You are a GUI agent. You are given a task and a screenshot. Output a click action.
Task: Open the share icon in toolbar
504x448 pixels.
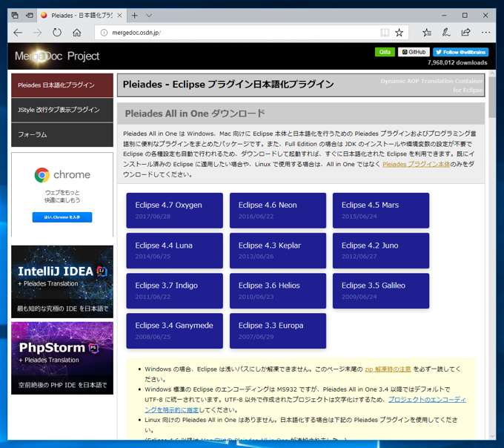click(x=465, y=33)
